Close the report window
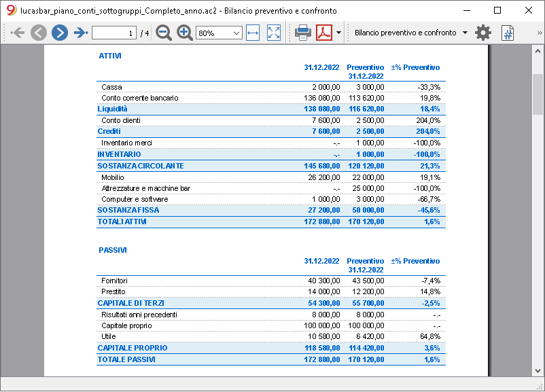Screen dimensions: 545x392 528,10
